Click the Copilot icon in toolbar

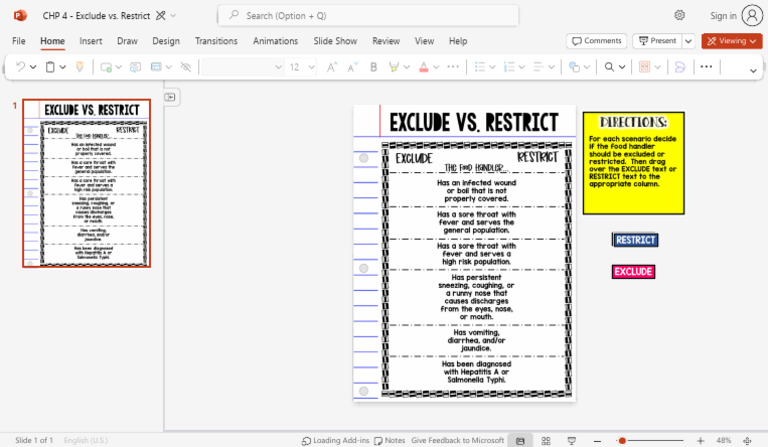(x=680, y=67)
